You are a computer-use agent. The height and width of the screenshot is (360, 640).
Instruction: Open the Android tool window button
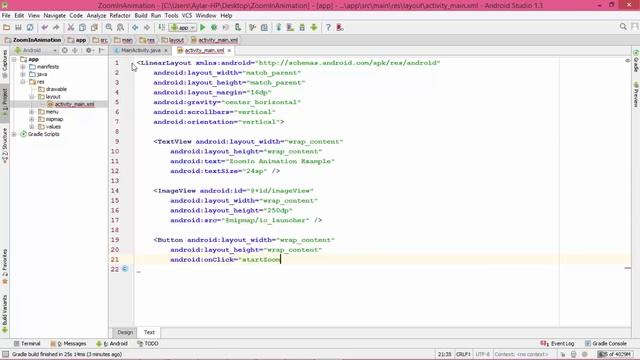click(x=112, y=344)
